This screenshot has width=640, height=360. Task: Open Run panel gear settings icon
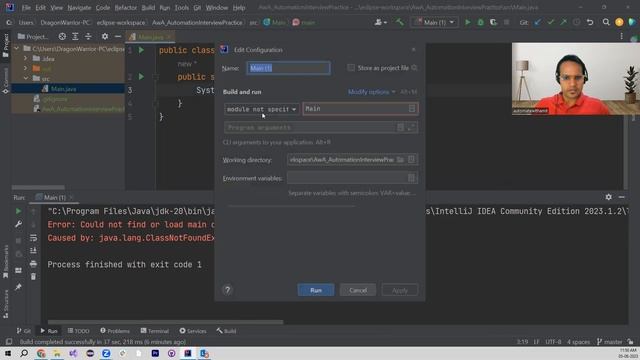click(609, 197)
